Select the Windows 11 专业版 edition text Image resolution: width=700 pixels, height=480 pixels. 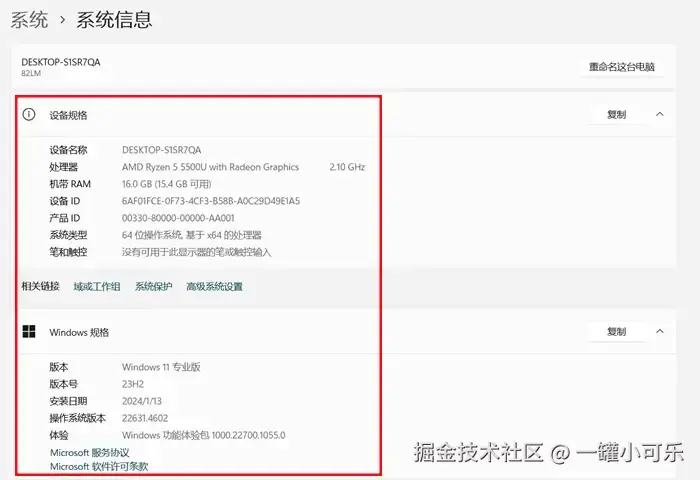[161, 367]
